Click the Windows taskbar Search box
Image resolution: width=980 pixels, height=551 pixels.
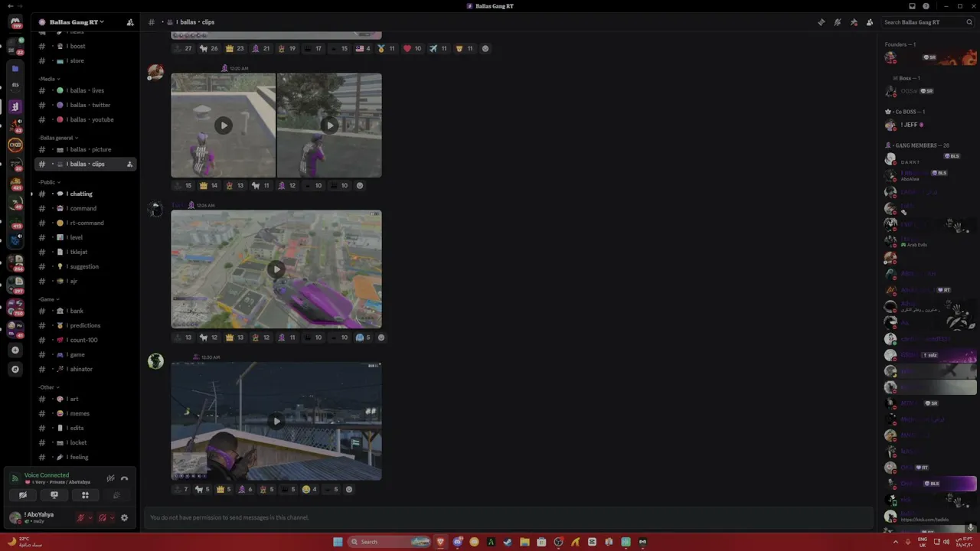click(x=390, y=542)
